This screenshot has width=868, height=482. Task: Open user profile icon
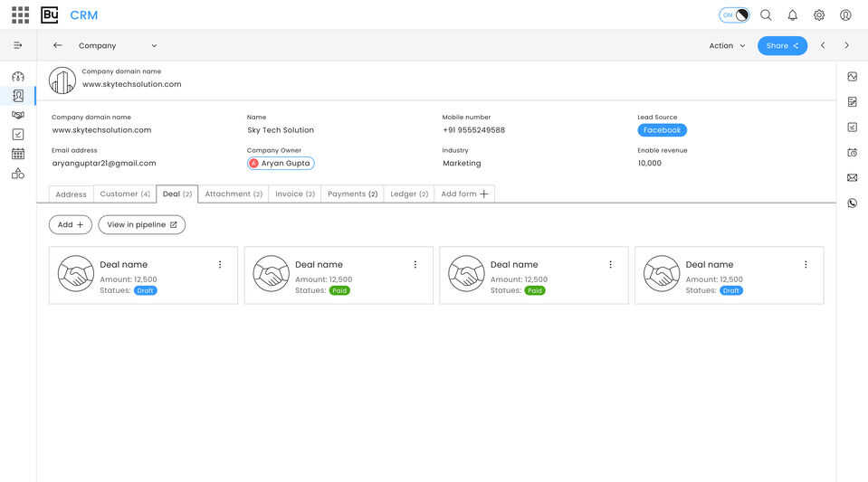(x=845, y=15)
